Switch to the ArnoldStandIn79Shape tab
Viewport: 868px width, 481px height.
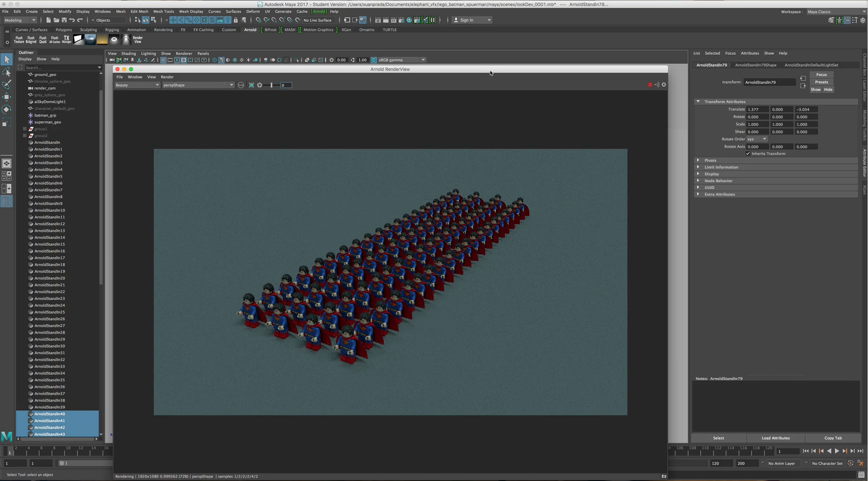[755, 65]
